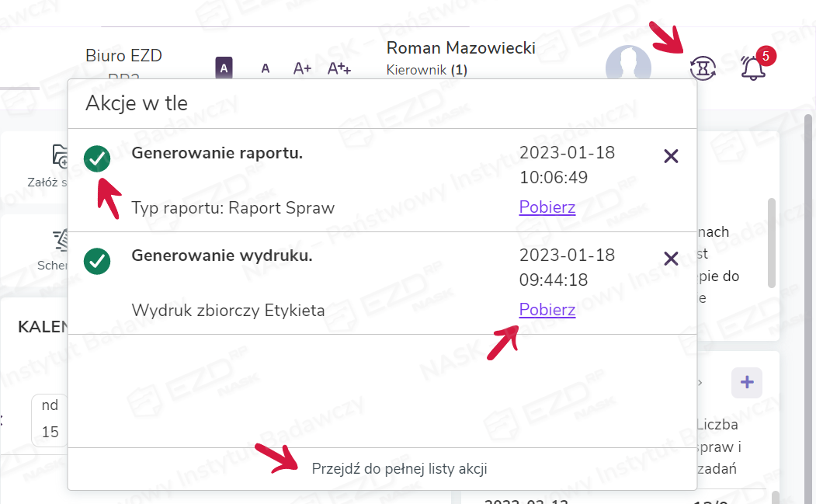Screen dimensions: 816x504
Task: Go to Przejdź do pełnej listy akcji
Action: pos(399,468)
